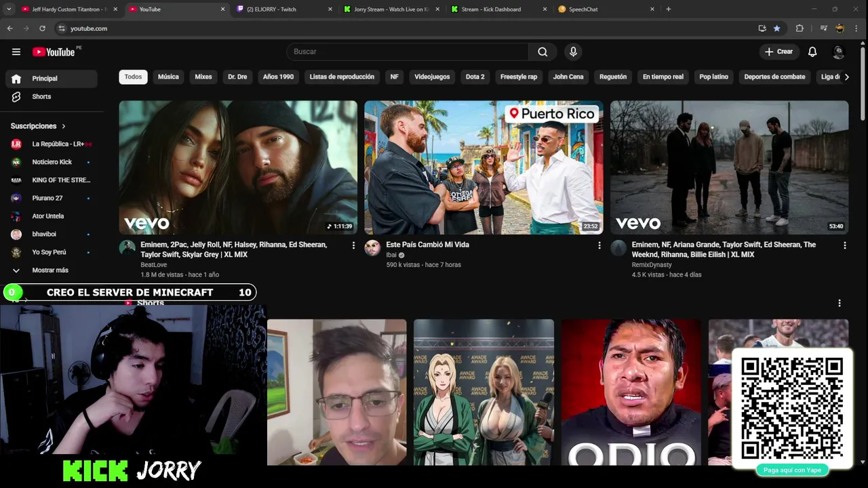868x488 pixels.
Task: Open Shorts section options menu
Action: 839,303
